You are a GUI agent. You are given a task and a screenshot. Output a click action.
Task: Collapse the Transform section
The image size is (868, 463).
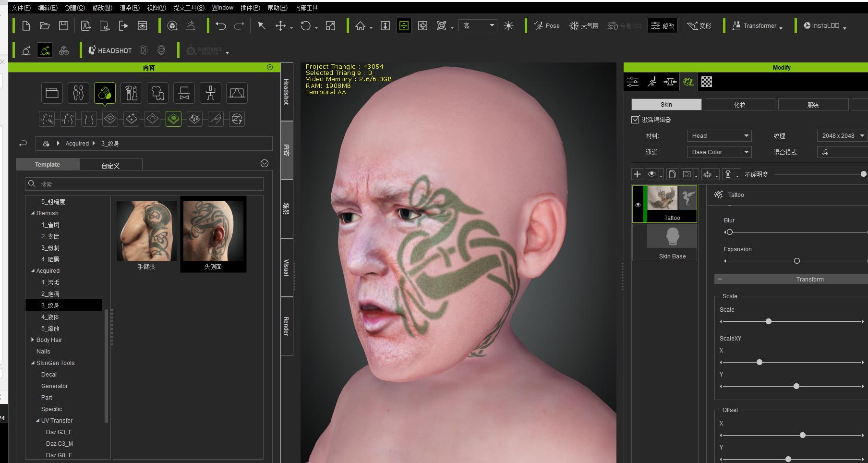(720, 279)
